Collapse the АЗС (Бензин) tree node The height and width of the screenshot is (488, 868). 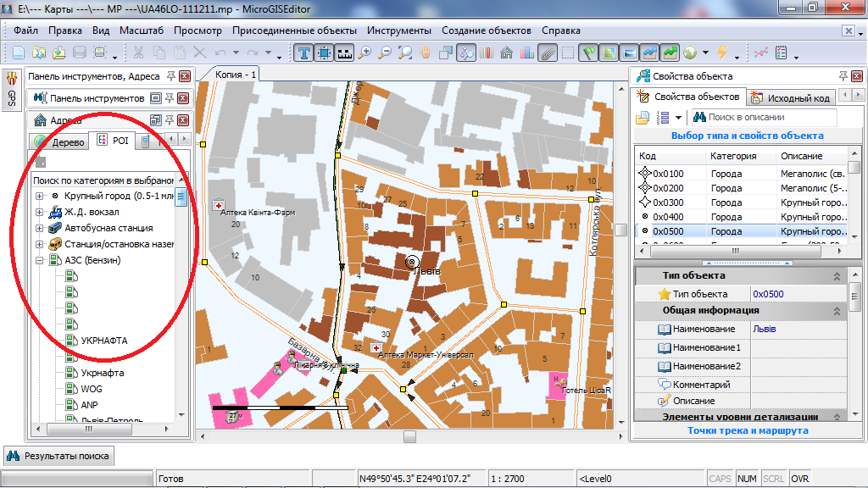[40, 260]
